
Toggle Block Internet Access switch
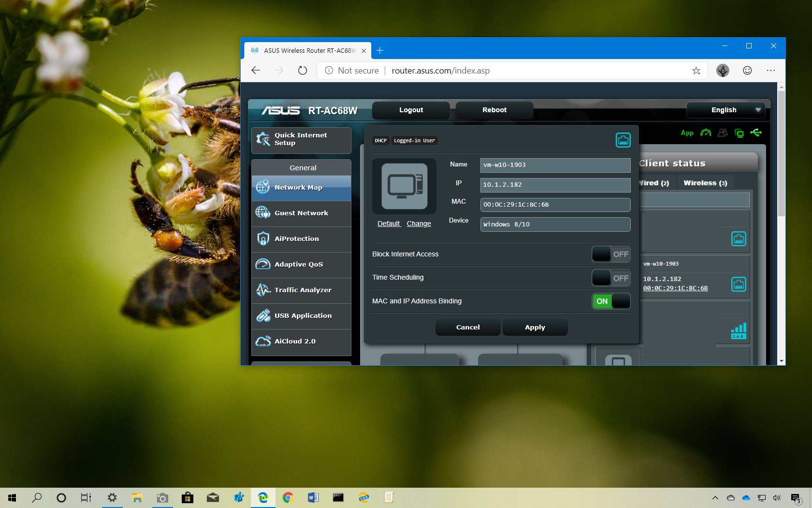[x=611, y=254]
